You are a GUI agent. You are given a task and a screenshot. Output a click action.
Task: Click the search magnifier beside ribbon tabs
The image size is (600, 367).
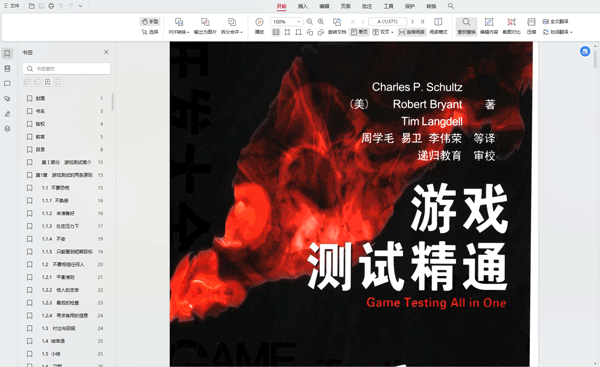(x=451, y=6)
